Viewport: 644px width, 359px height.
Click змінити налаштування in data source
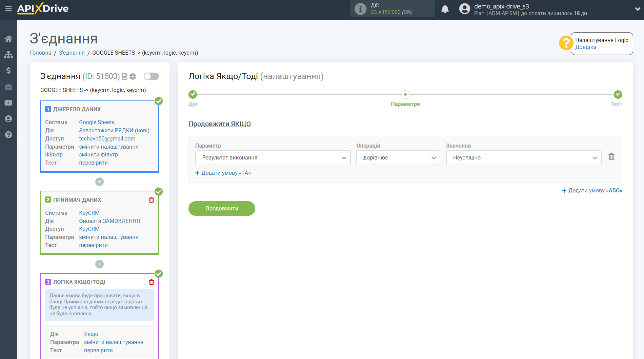(109, 147)
